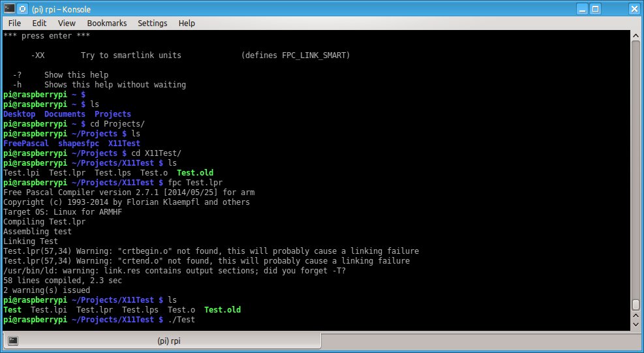
Task: Open the Edit menu
Action: (x=39, y=23)
